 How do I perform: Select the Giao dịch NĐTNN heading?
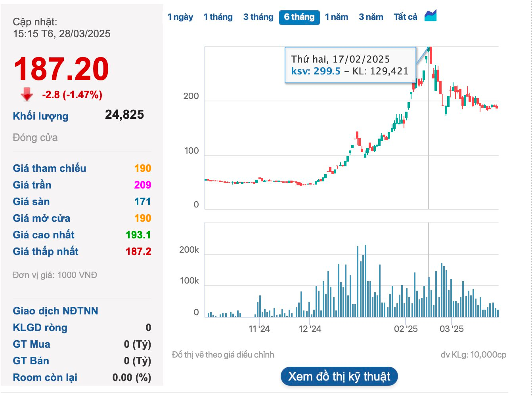pos(55,311)
